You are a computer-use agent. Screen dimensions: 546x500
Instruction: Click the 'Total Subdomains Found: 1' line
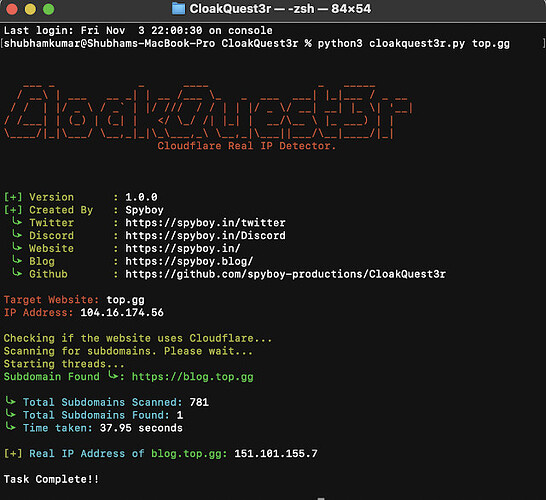point(103,415)
